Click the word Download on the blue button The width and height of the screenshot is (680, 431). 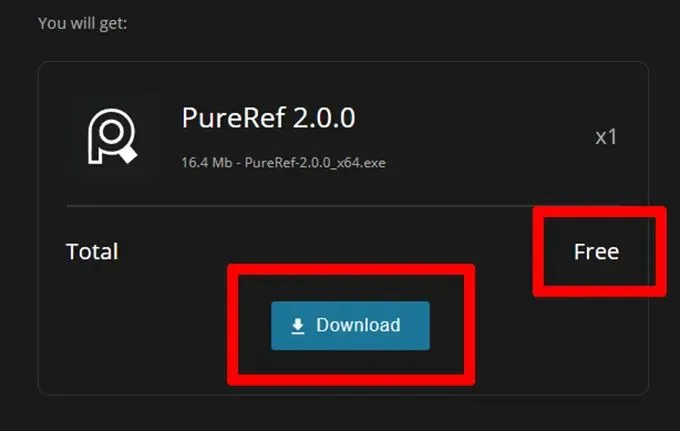pyautogui.click(x=358, y=325)
